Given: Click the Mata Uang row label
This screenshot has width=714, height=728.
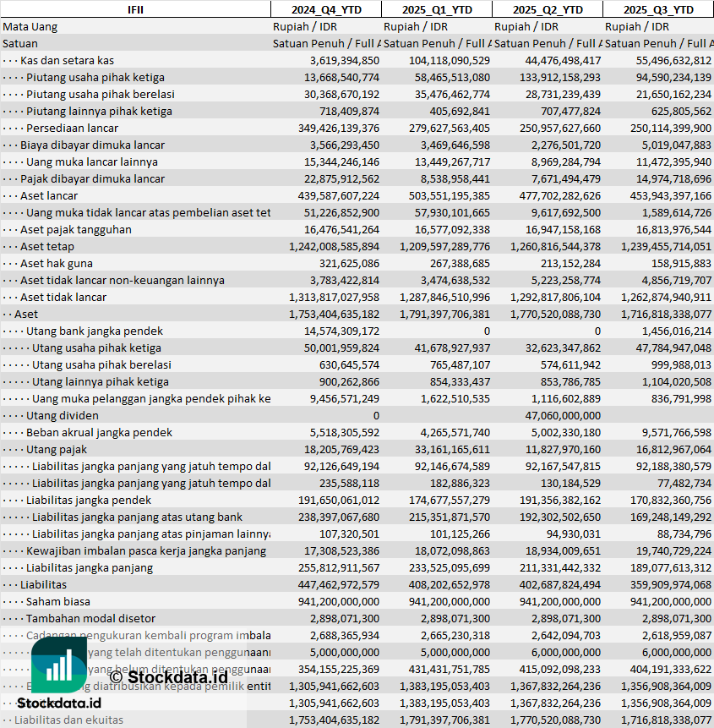Looking at the screenshot, I should tap(30, 27).
